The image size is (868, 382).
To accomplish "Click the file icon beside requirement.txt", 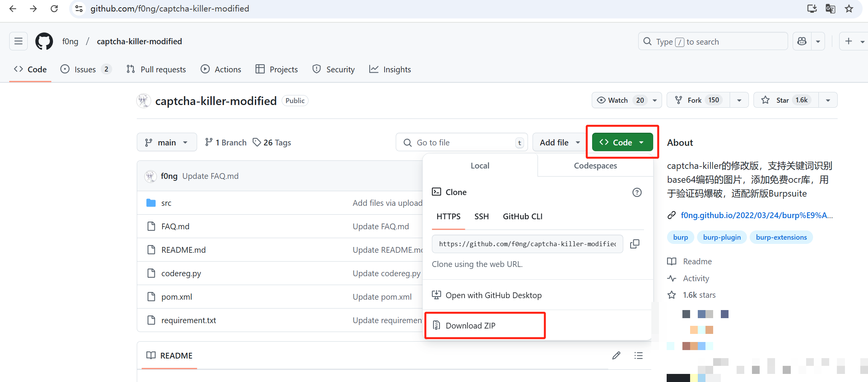I will pyautogui.click(x=151, y=320).
